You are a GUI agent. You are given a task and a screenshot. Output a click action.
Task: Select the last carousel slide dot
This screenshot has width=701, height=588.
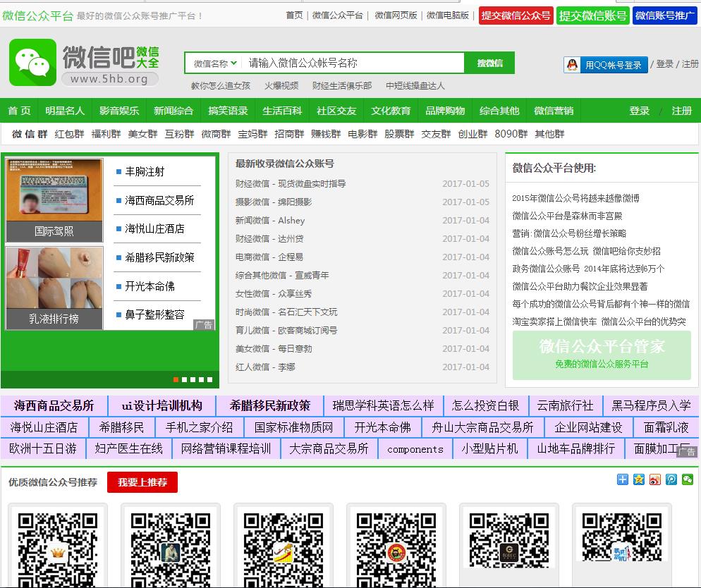point(209,379)
